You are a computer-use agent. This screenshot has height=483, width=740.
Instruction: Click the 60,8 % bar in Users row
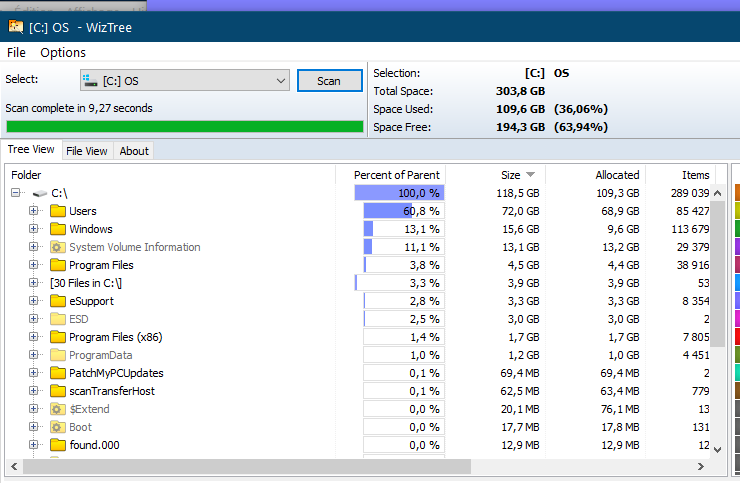click(404, 211)
